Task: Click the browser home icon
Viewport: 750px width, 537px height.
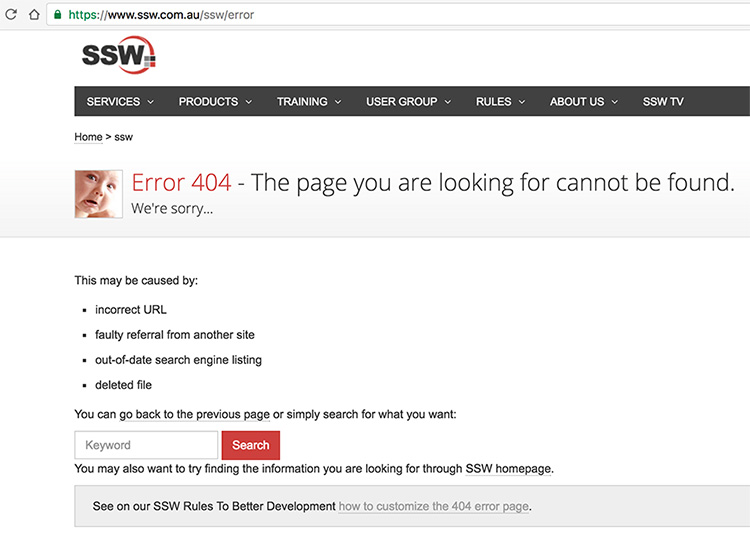Action: pos(34,15)
